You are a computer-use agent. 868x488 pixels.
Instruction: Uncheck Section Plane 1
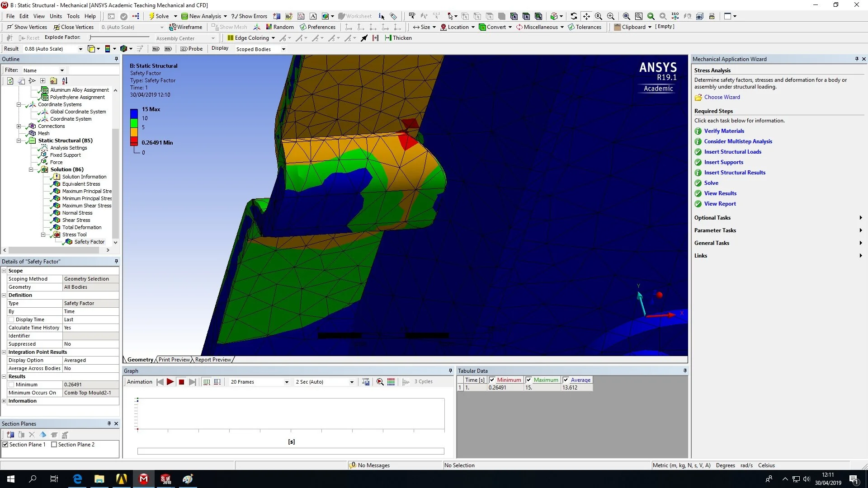(5, 445)
